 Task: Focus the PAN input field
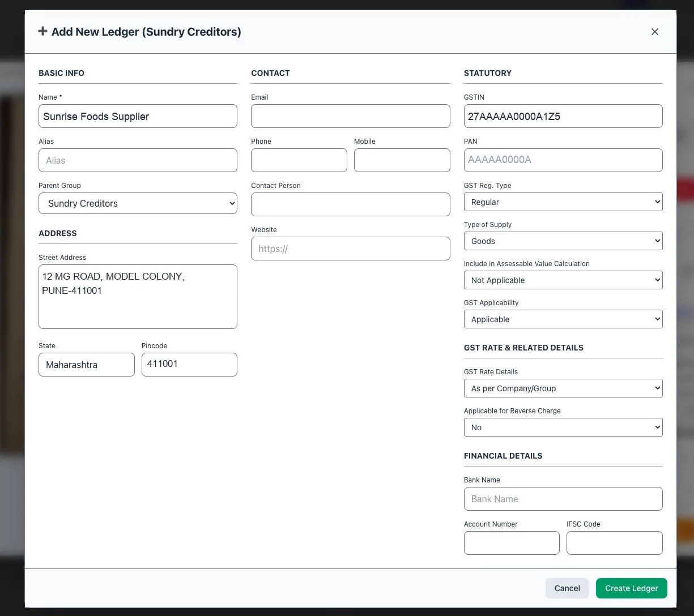(x=563, y=160)
